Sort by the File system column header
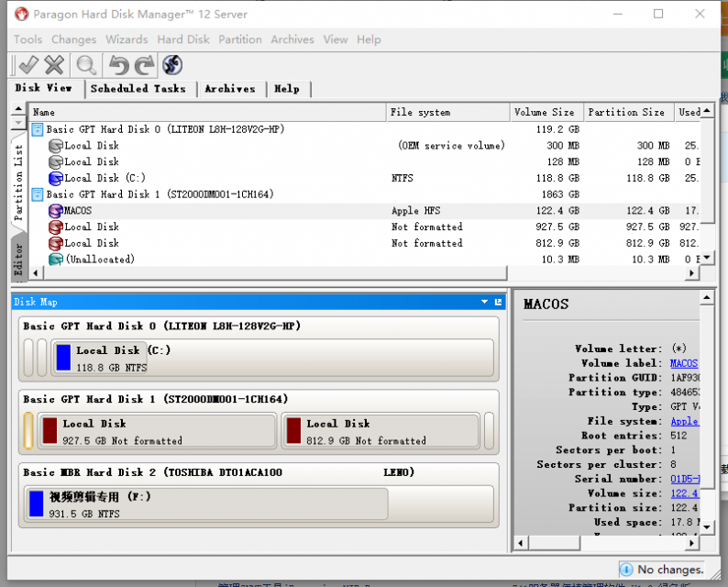Image resolution: width=728 pixels, height=587 pixels. click(x=448, y=113)
